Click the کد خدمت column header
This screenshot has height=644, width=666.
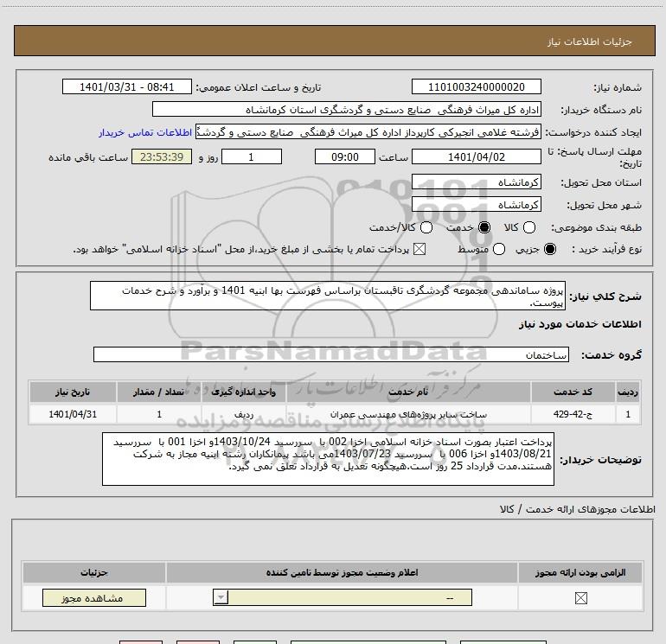click(x=573, y=392)
